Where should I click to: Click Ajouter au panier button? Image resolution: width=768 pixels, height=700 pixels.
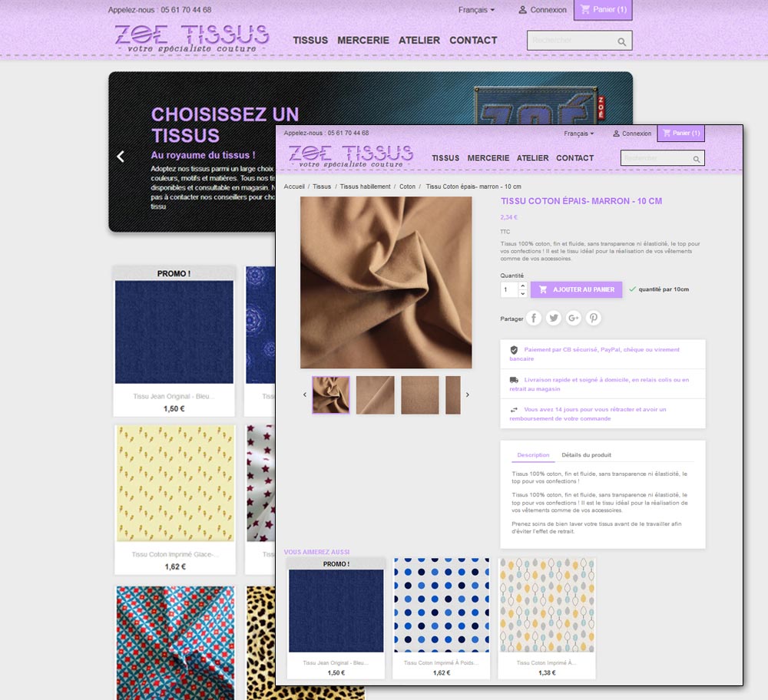pyautogui.click(x=577, y=289)
